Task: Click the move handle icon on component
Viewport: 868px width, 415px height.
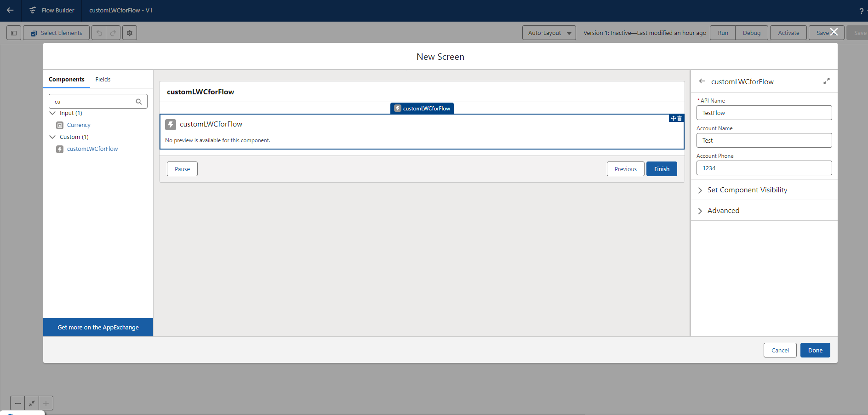Action: (x=673, y=118)
